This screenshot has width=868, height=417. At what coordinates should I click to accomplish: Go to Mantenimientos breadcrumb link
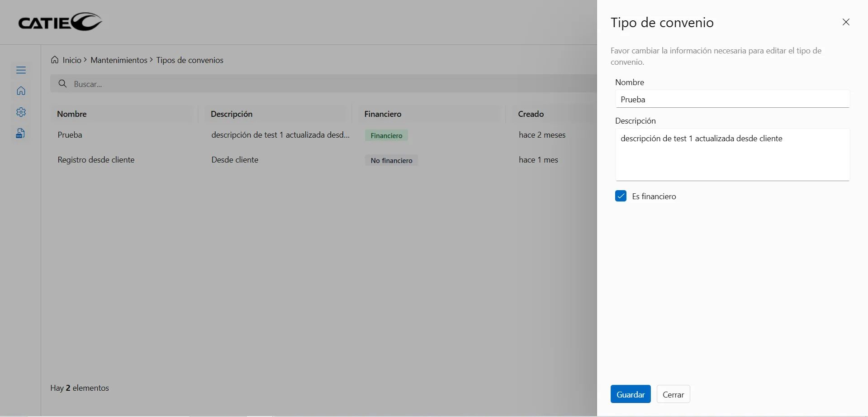click(x=119, y=60)
